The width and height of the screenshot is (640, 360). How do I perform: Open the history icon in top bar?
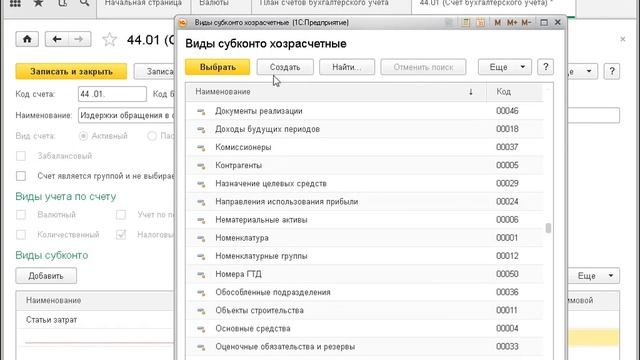[x=62, y=3]
